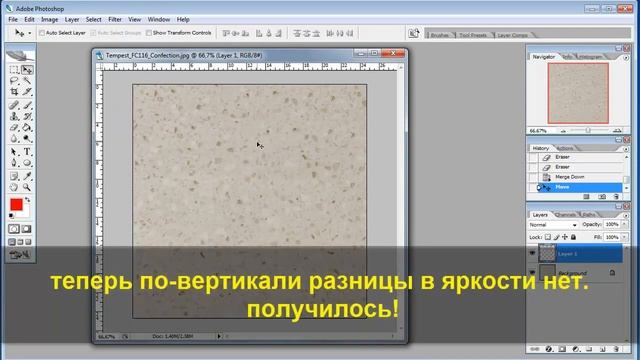The width and height of the screenshot is (640, 360).
Task: Toggle Show Transform Controls checkbox
Action: click(149, 33)
